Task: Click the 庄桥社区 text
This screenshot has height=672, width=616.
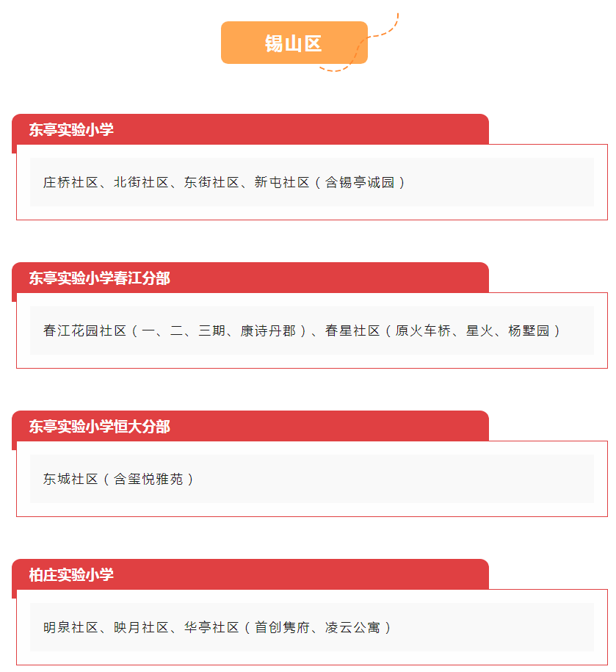Action: 70,183
